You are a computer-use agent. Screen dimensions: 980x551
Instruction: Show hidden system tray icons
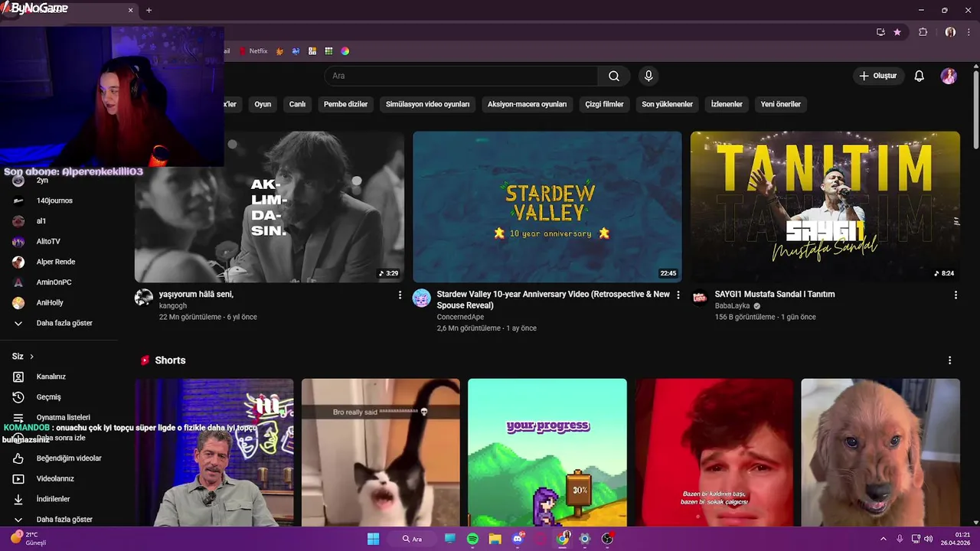click(x=883, y=539)
